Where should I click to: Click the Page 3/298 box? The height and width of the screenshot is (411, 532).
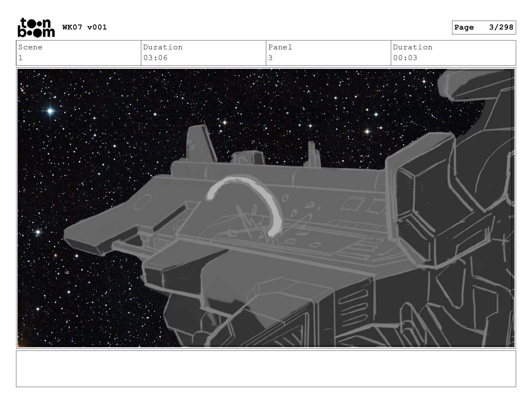point(484,28)
